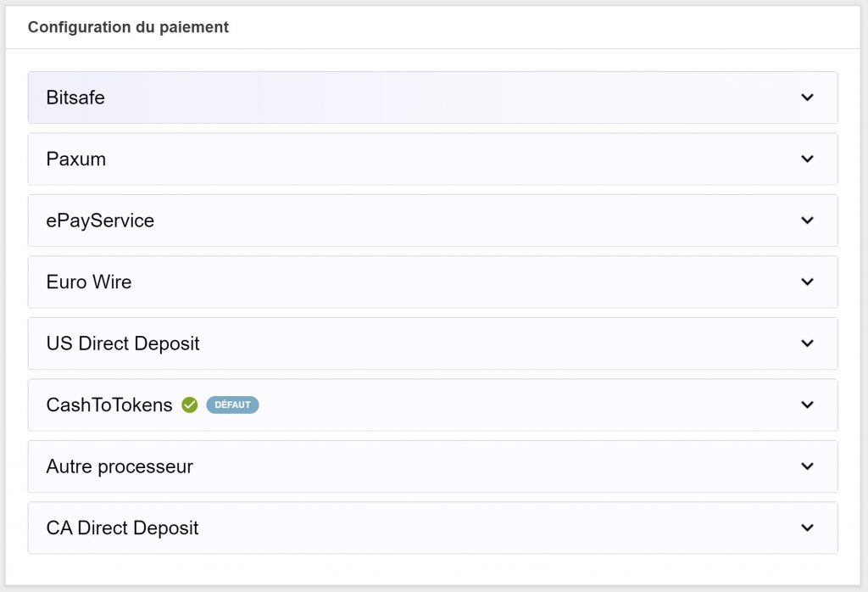The image size is (868, 592).
Task: Select the US Direct Deposit label
Action: coord(123,343)
